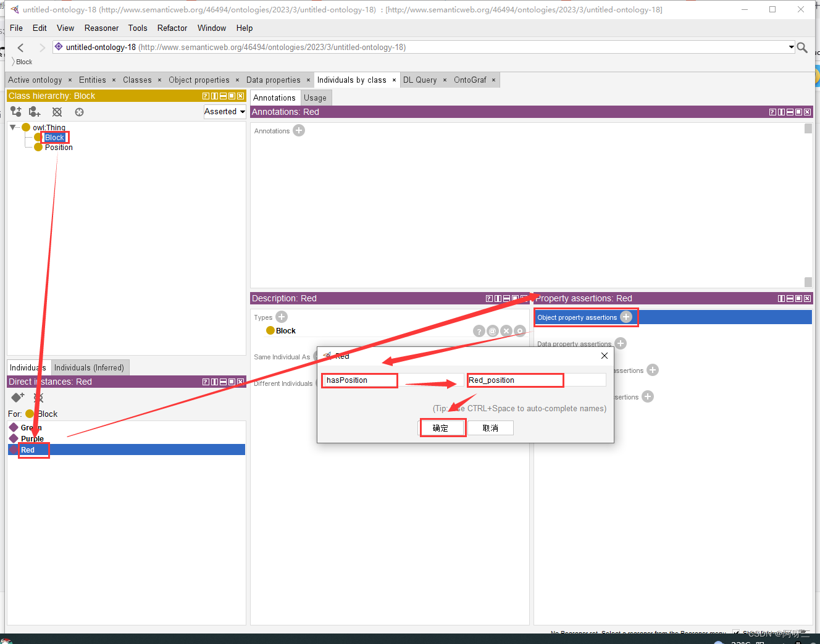Switch to the Classes tab
820x644 pixels.
click(137, 80)
